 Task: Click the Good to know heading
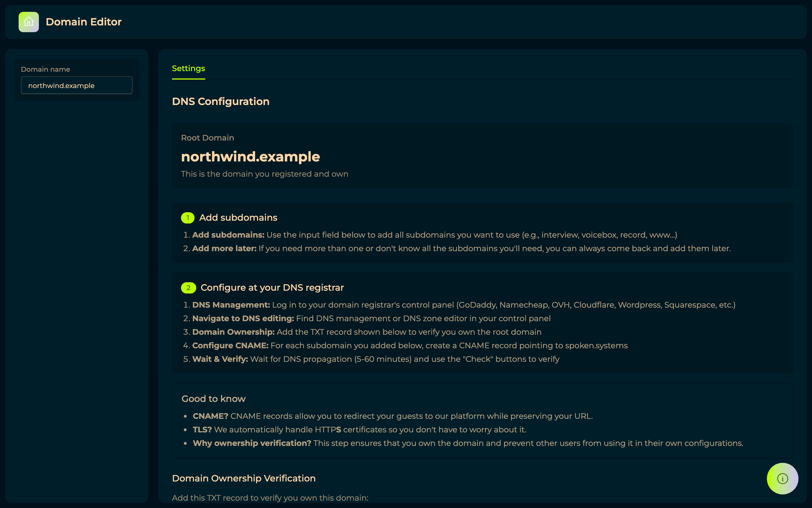click(x=213, y=399)
